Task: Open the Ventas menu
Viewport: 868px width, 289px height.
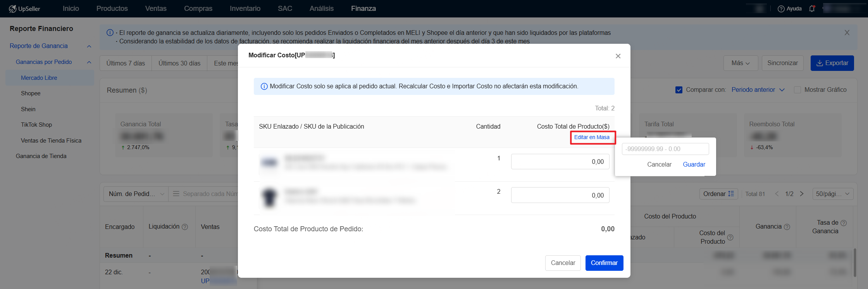Action: pyautogui.click(x=156, y=9)
